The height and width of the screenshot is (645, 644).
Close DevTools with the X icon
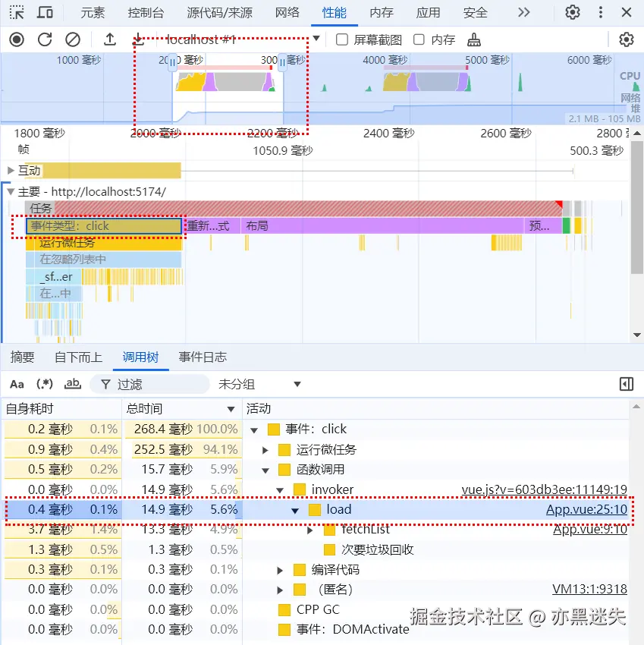coord(627,13)
